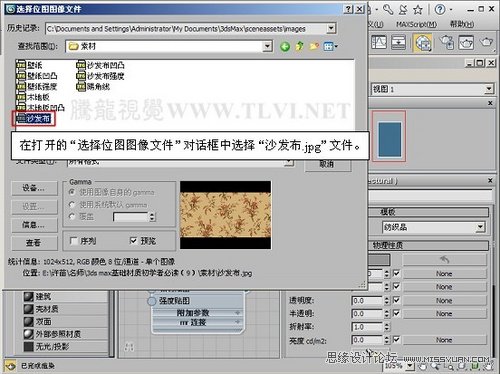This screenshot has height=374, width=500.
Task: Open the Curve Editor toolbar icon
Action: click(379, 43)
